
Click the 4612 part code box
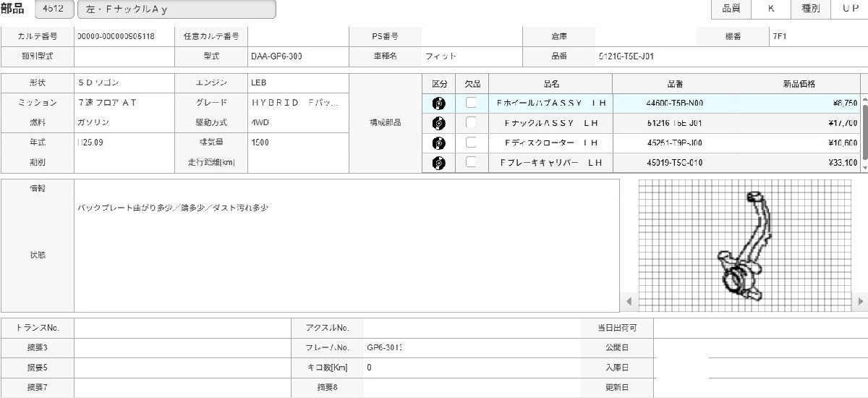tap(54, 9)
